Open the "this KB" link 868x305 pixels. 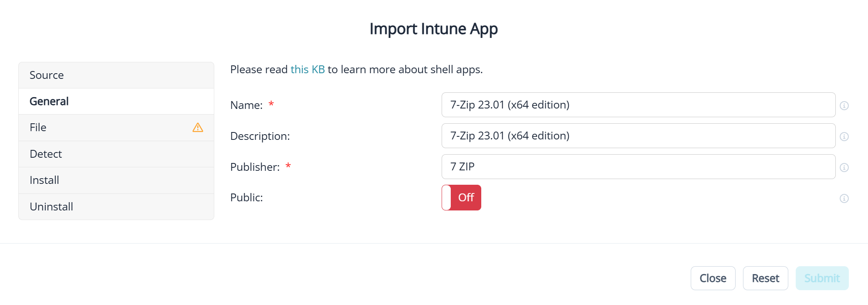point(307,69)
